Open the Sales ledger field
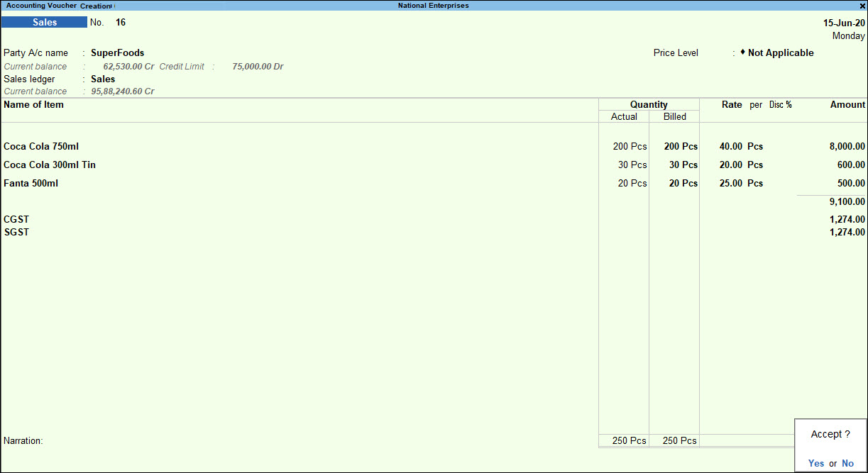The width and height of the screenshot is (868, 473). pos(103,79)
